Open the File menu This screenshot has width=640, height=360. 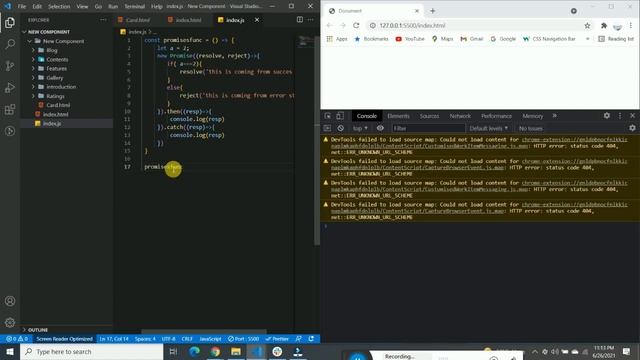point(22,7)
